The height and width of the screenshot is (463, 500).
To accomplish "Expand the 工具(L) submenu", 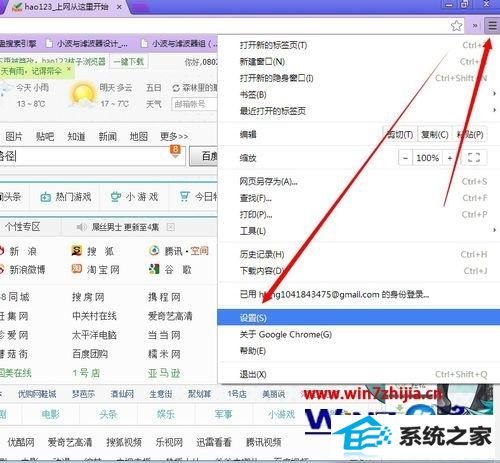I will point(359,231).
